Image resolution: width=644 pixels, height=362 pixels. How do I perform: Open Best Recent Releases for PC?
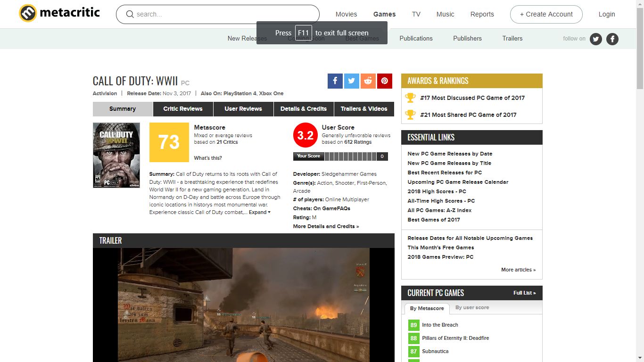(x=445, y=173)
